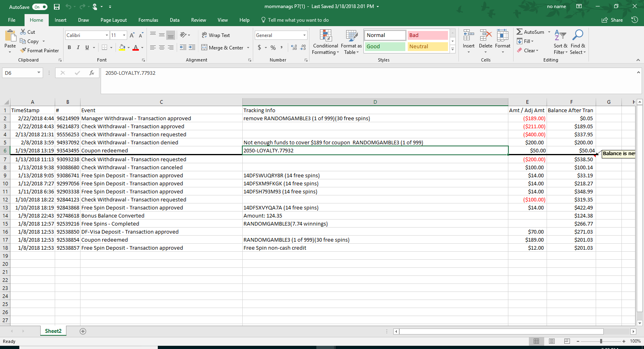Viewport: 644px width, 349px height.
Task: Toggle Center alignment
Action: pos(162,47)
